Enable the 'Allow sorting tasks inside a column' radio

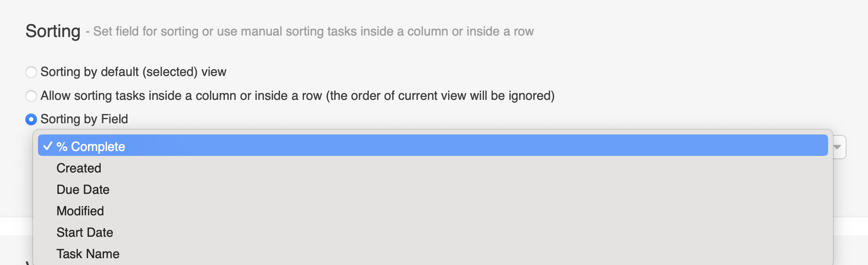31,96
